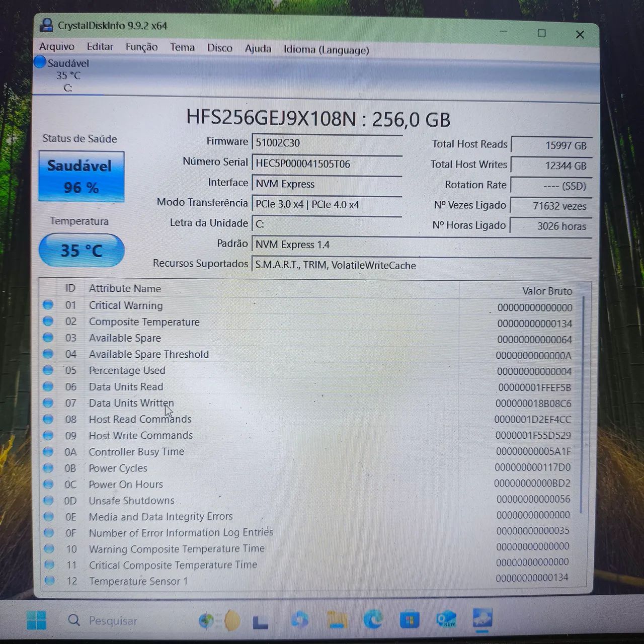Click the status dot for Host Write Commands

click(x=48, y=435)
